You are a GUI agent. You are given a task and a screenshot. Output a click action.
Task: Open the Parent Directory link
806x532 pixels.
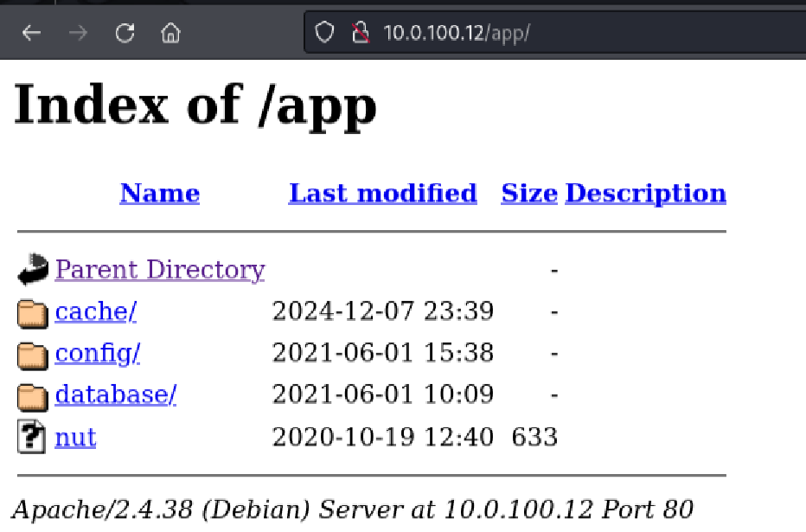click(160, 270)
